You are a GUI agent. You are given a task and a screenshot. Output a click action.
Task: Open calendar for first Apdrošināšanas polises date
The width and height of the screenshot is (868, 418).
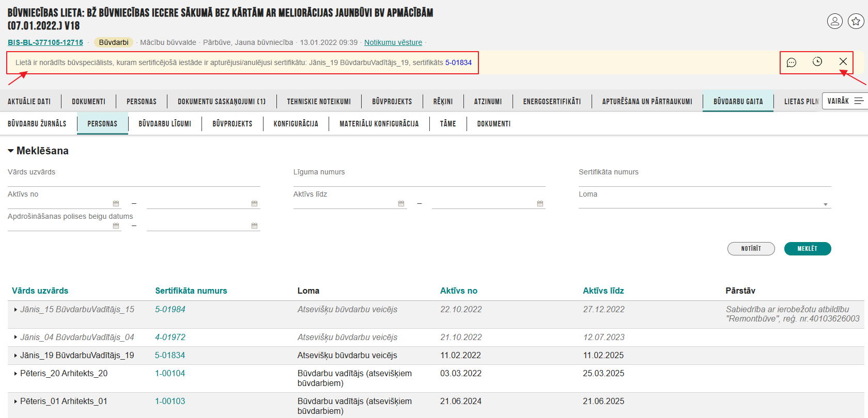pos(116,226)
